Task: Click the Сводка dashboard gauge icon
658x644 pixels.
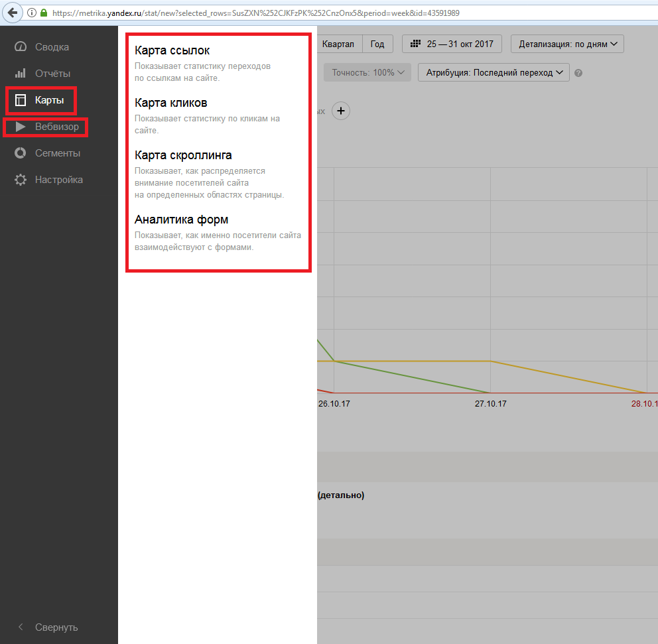Action: pos(20,46)
